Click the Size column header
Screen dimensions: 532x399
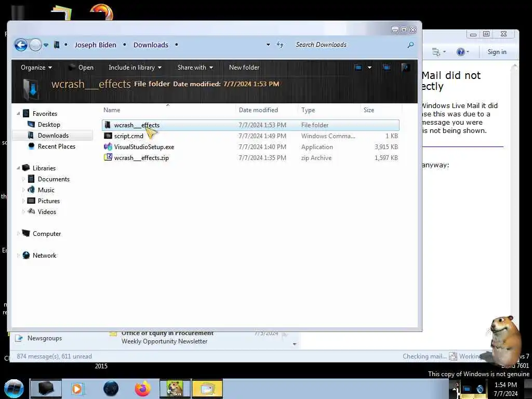(369, 110)
